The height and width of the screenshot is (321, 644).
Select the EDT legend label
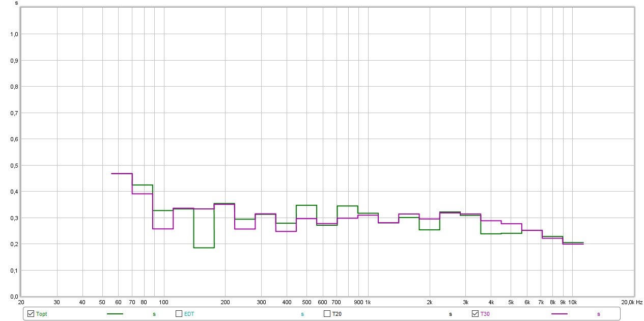click(189, 314)
